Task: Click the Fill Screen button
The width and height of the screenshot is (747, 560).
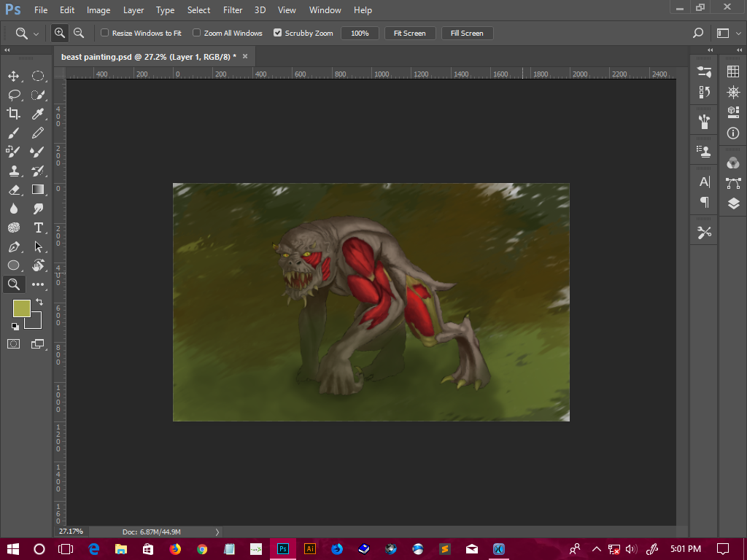Action: tap(467, 33)
